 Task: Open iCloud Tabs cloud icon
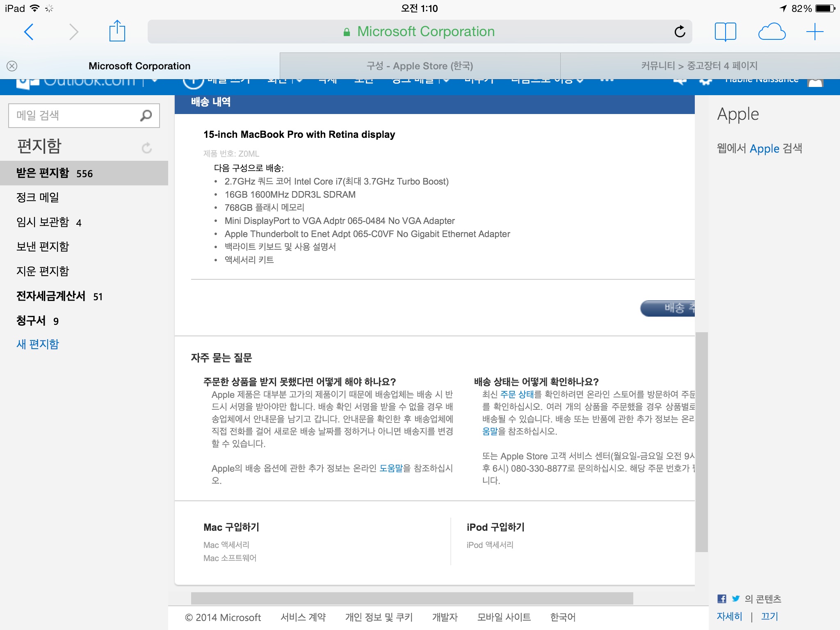tap(772, 32)
